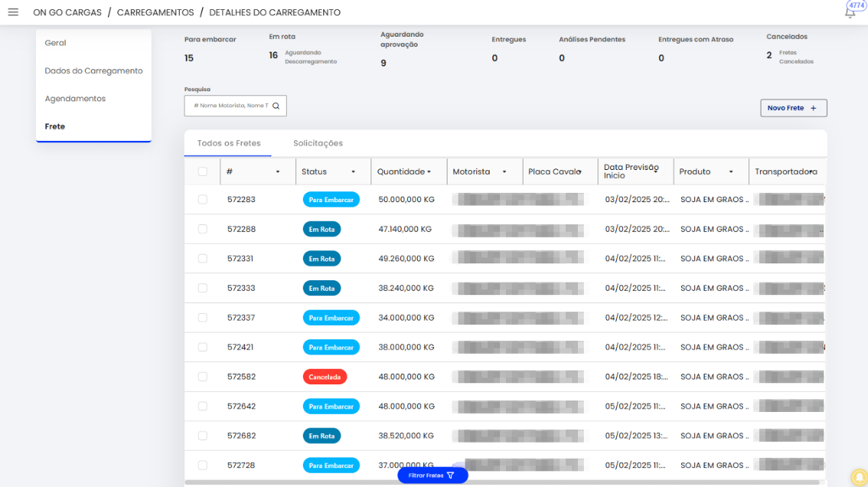Open the Motorista column dropdown arrow

(504, 172)
